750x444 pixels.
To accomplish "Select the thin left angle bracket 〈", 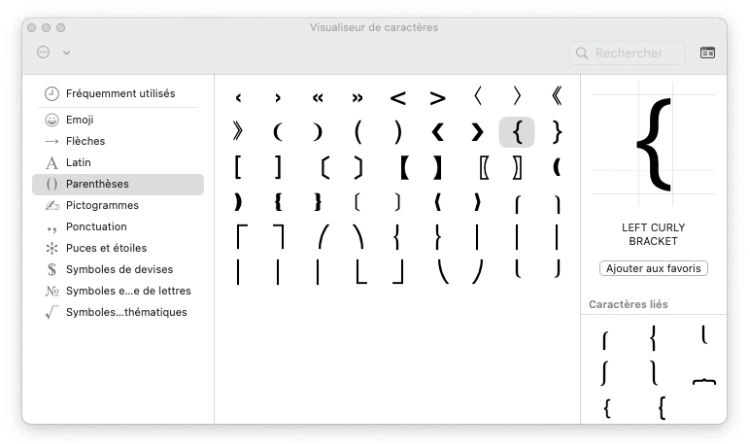I will click(477, 96).
